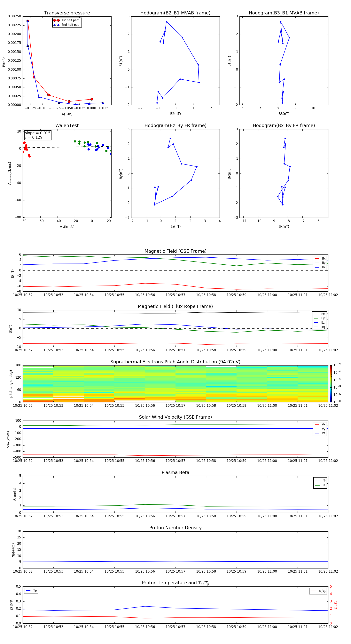Viewport: 351px width, 644px height.
Task: Click the 'Np(#/cc)' axis label
Action: click(x=13, y=550)
